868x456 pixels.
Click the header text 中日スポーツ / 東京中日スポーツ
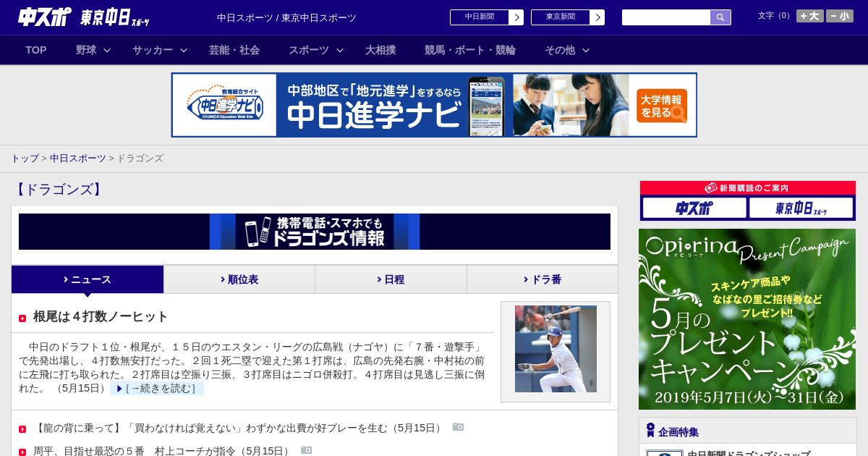[x=286, y=17]
